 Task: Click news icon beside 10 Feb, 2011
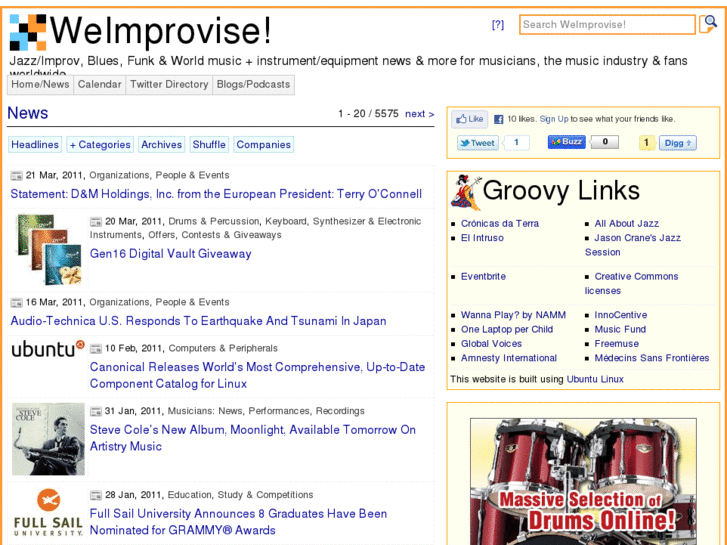pyautogui.click(x=96, y=348)
